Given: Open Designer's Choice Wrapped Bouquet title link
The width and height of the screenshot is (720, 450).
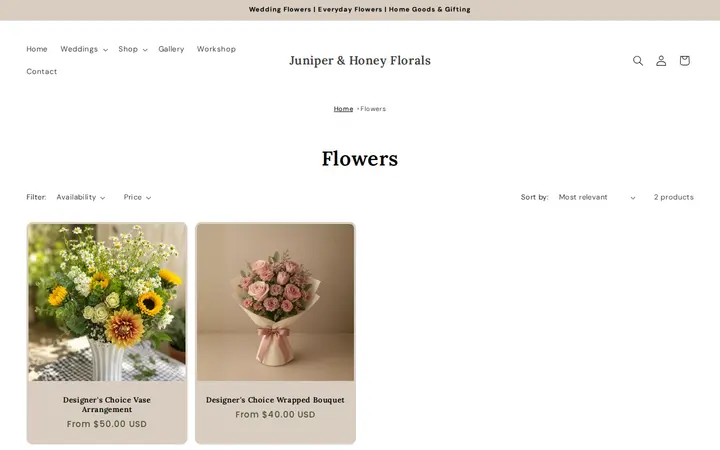Looking at the screenshot, I should 276,400.
